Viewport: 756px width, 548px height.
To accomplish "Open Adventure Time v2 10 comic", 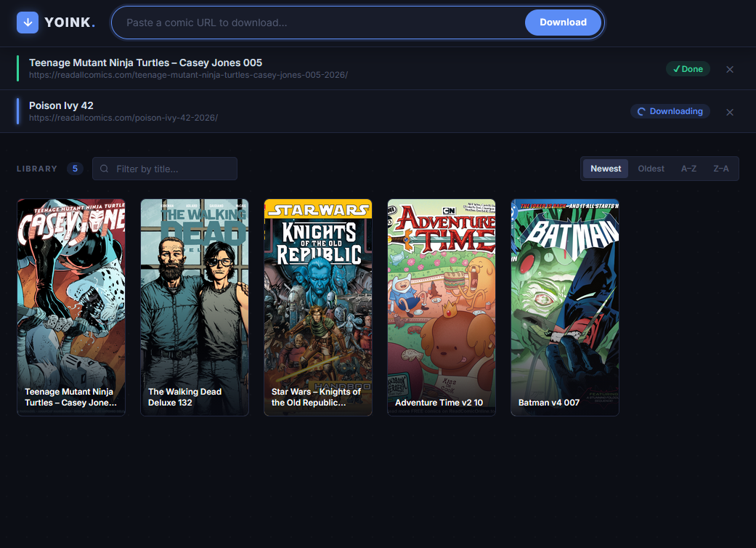I will click(x=442, y=307).
